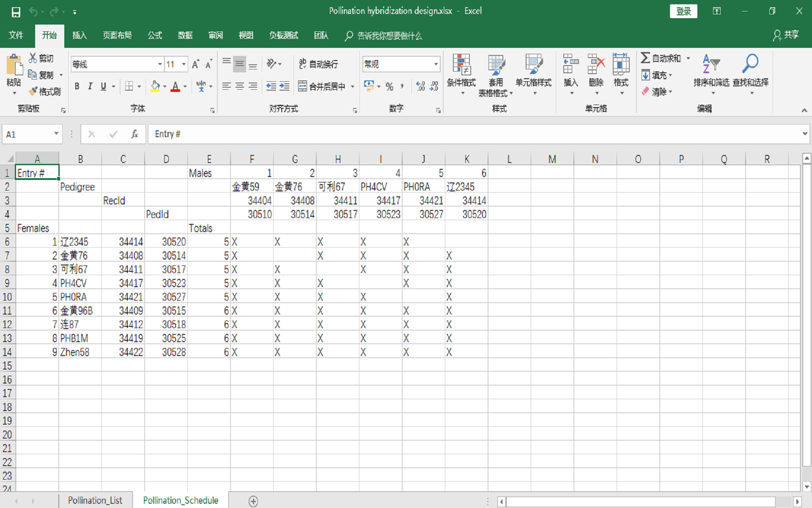Click the decrease indent icon
The image size is (812, 508).
271,86
